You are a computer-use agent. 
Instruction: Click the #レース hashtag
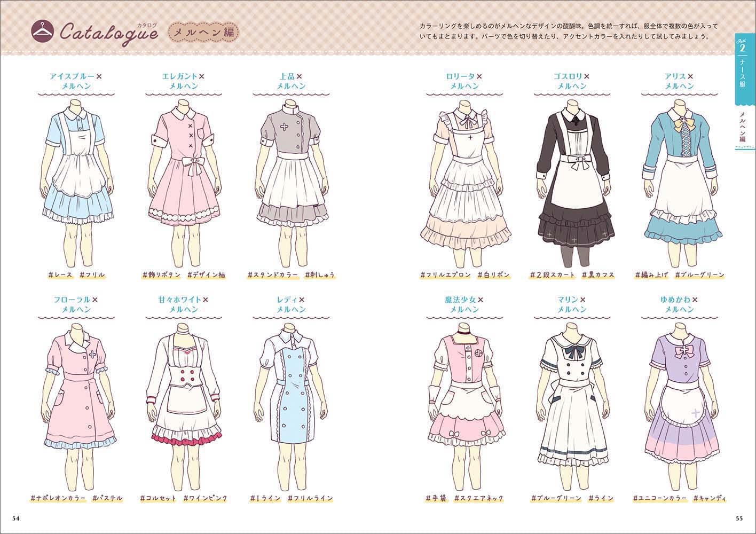tap(59, 275)
